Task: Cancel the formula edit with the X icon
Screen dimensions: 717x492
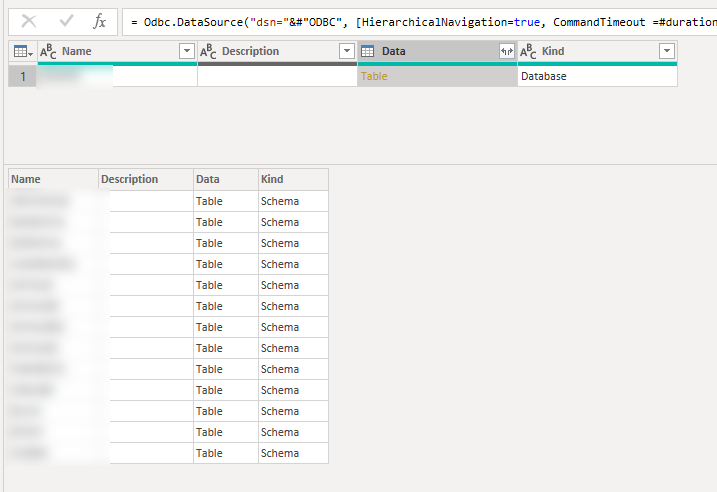Action: [29, 21]
